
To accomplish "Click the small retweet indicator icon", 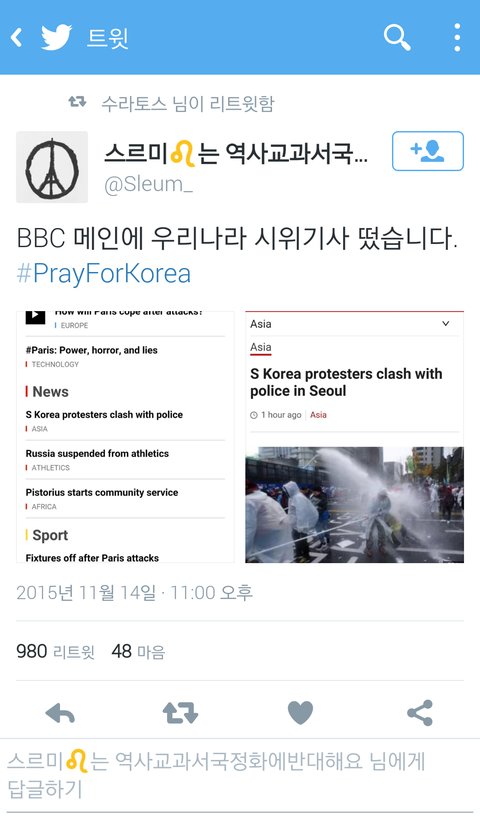I will [77, 101].
